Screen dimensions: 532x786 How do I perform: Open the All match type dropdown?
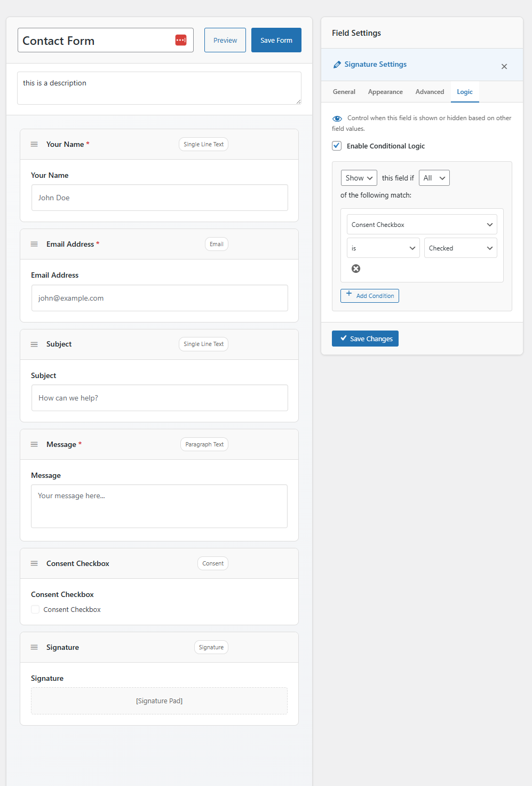434,177
